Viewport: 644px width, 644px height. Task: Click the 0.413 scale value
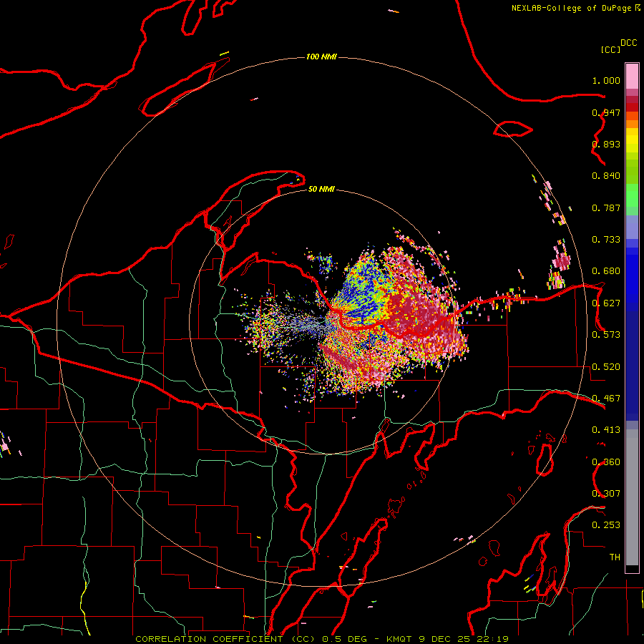(x=606, y=430)
